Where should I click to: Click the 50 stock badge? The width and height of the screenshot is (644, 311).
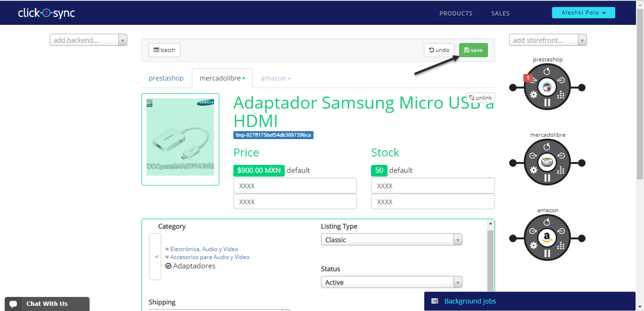tap(379, 170)
